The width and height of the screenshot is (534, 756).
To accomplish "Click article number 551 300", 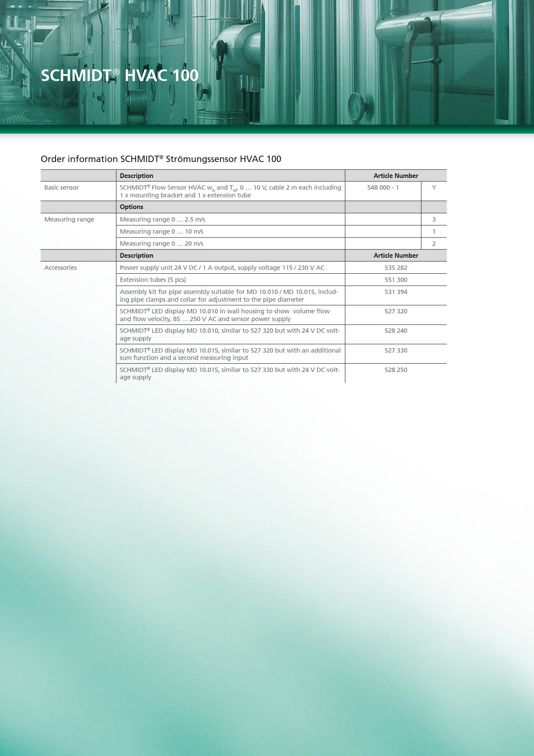I will 396,280.
